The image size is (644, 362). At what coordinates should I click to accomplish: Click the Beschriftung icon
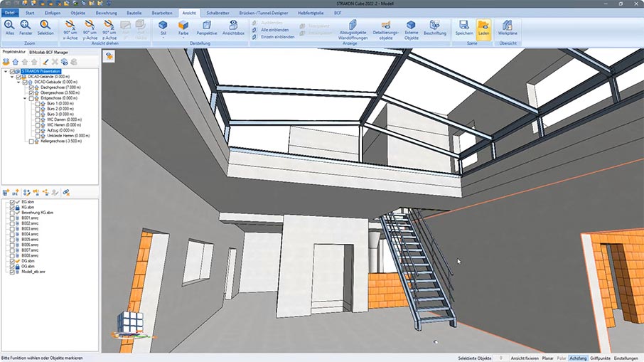tap(434, 28)
